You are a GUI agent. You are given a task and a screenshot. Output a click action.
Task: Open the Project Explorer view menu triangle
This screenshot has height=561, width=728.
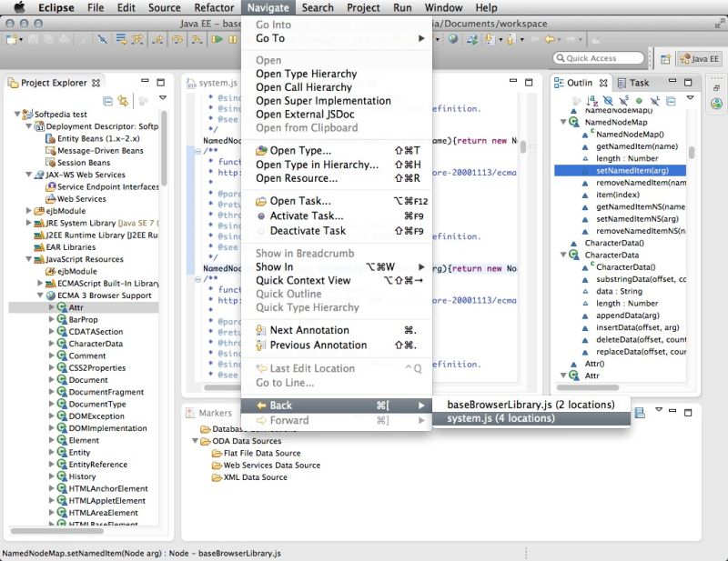(x=162, y=97)
